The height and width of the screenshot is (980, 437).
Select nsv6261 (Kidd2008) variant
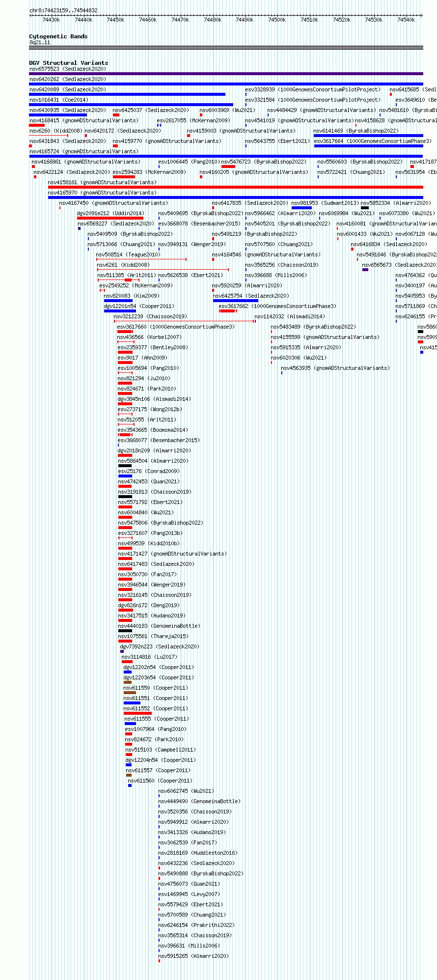[123, 265]
